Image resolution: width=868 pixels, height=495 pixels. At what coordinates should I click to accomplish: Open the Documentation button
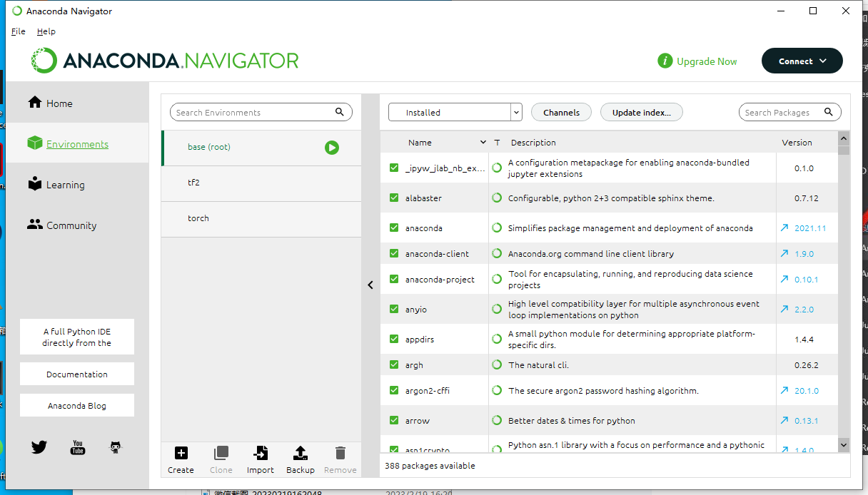tap(77, 374)
